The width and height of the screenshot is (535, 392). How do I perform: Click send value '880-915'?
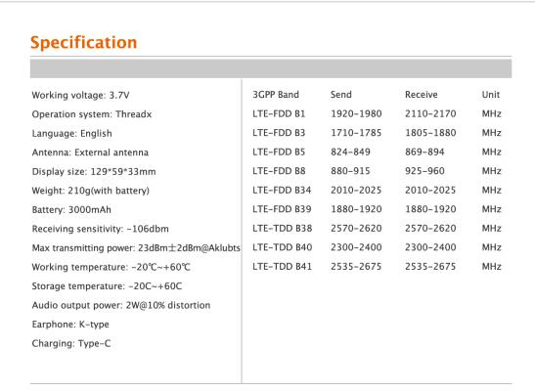350,171
